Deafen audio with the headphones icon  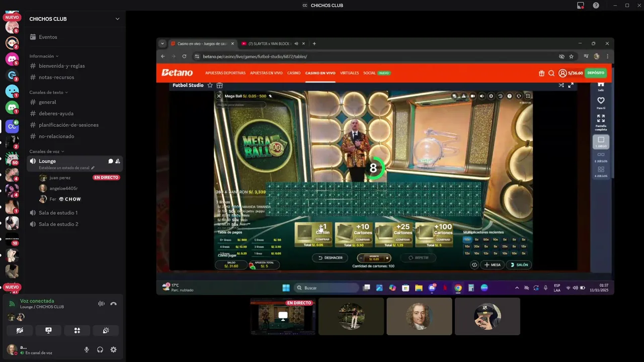(100, 350)
